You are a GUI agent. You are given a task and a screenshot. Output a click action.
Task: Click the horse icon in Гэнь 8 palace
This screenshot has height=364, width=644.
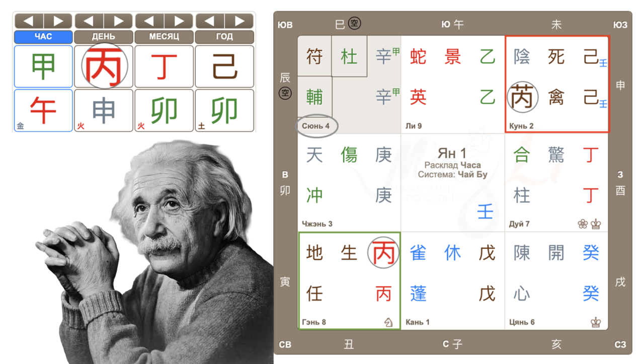tap(388, 322)
